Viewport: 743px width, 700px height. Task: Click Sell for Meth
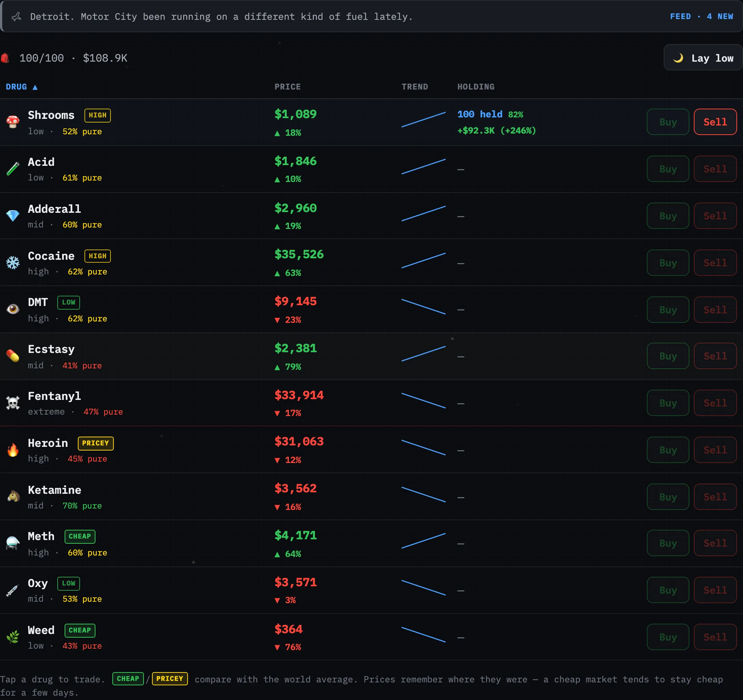click(x=715, y=543)
